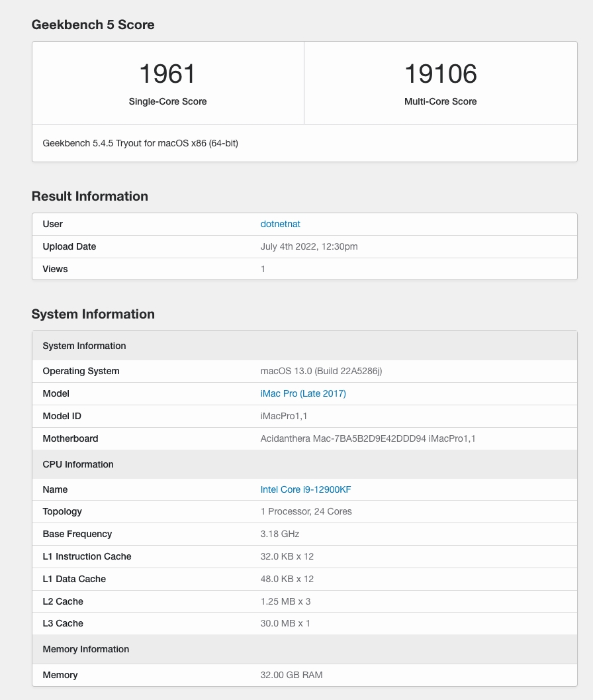
Task: Click the 32.0 KB x 12 cache value
Action: 287,557
